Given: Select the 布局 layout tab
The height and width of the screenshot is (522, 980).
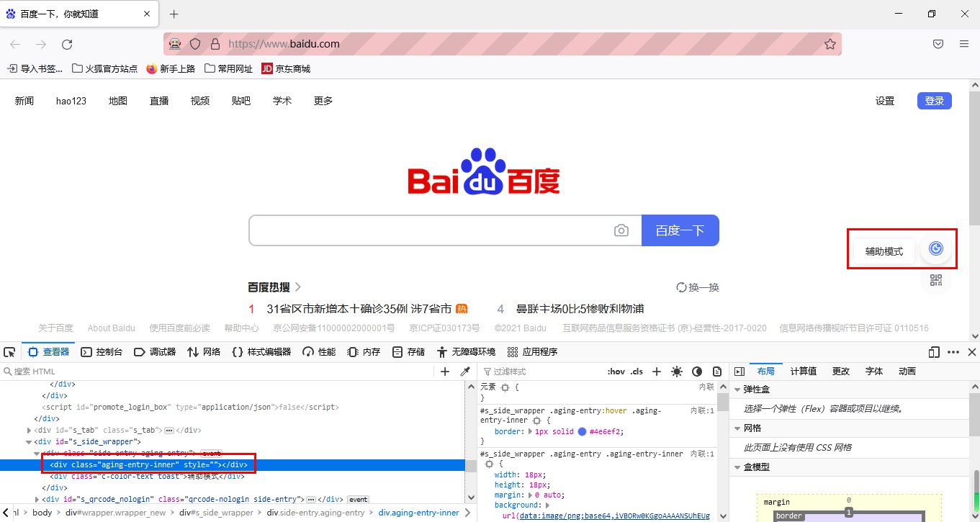Looking at the screenshot, I should (766, 372).
